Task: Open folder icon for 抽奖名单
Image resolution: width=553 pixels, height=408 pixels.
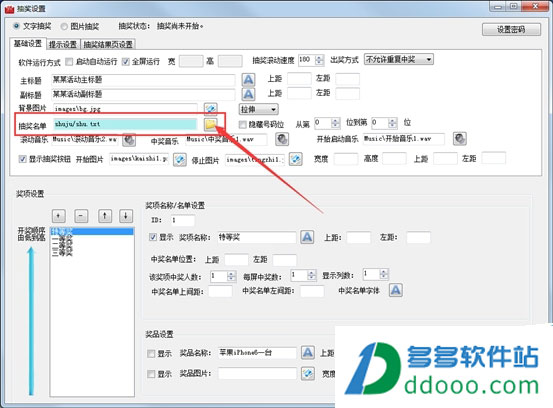Action: point(211,124)
